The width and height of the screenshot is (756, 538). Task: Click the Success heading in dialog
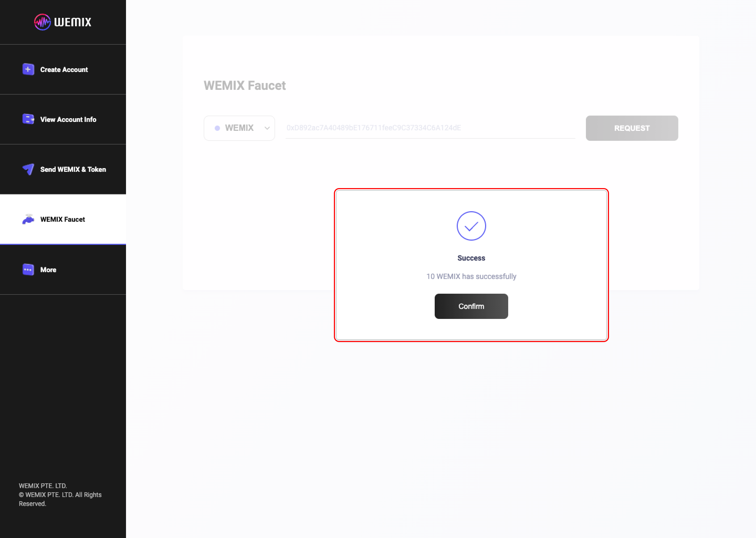tap(471, 258)
